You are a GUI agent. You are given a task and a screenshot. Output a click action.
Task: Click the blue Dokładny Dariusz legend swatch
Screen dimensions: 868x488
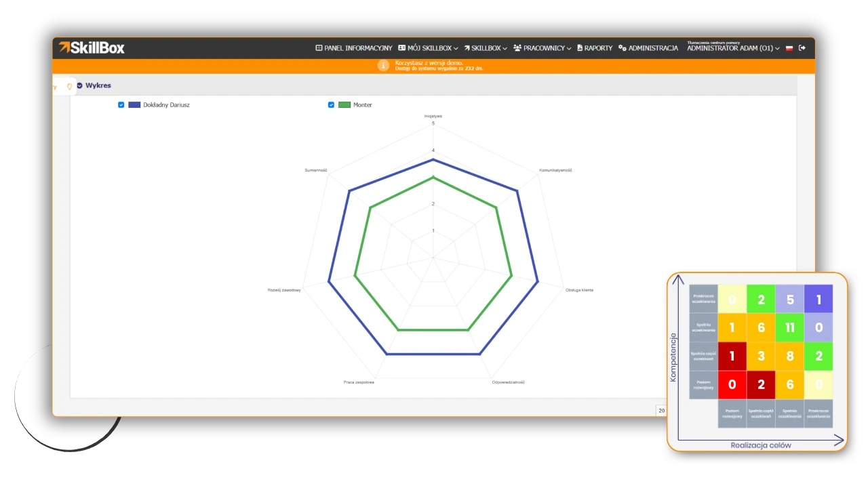tap(134, 105)
